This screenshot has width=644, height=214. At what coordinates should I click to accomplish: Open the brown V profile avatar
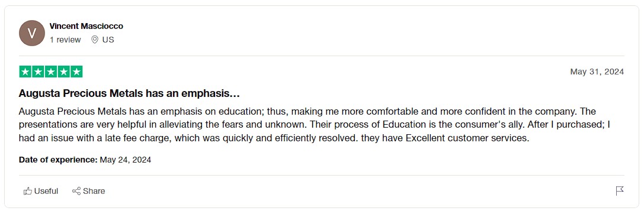point(32,33)
